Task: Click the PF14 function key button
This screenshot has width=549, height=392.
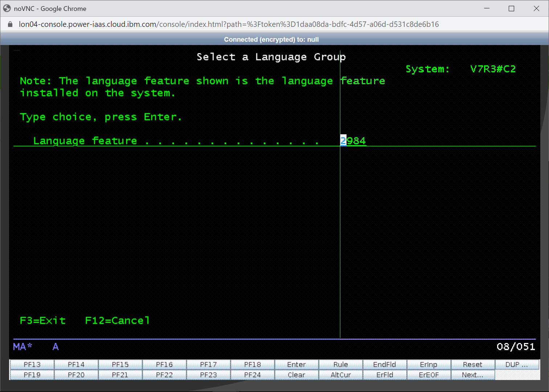Action: (x=76, y=364)
